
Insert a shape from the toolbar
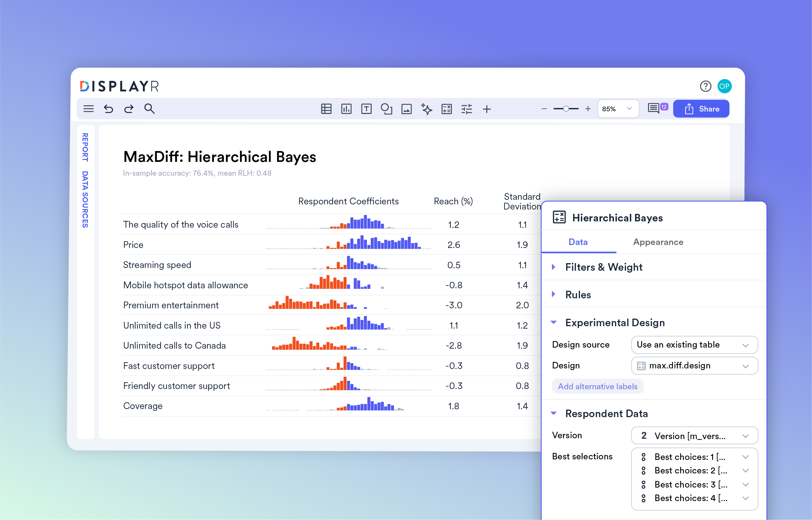387,109
